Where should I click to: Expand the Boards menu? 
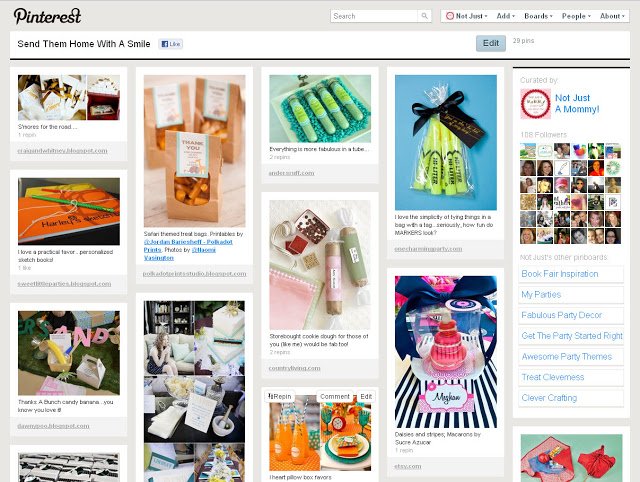tap(538, 16)
